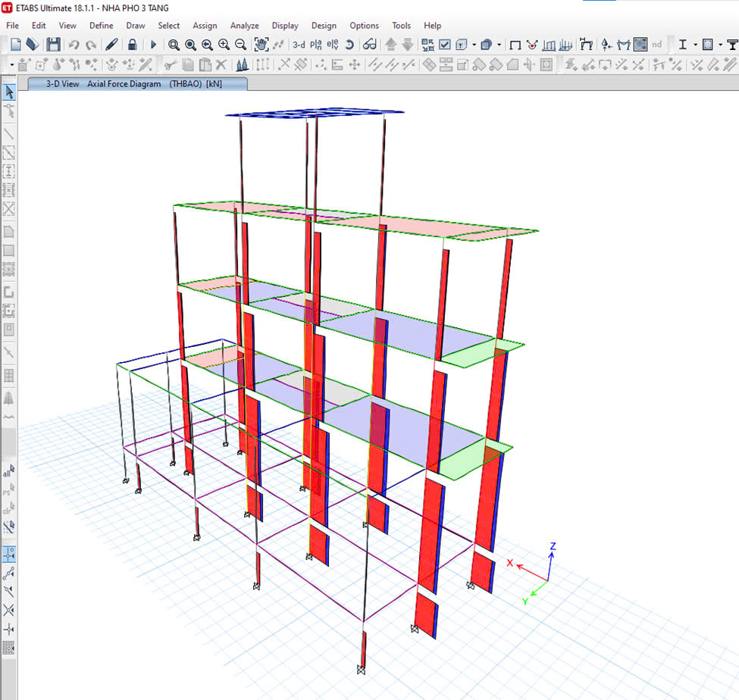Rotate the 3D view

point(349,45)
